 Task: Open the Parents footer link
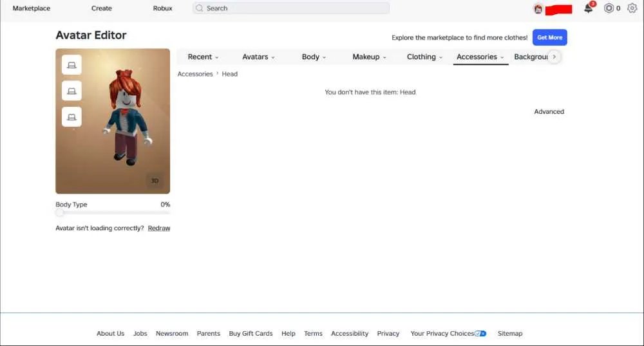tap(208, 334)
